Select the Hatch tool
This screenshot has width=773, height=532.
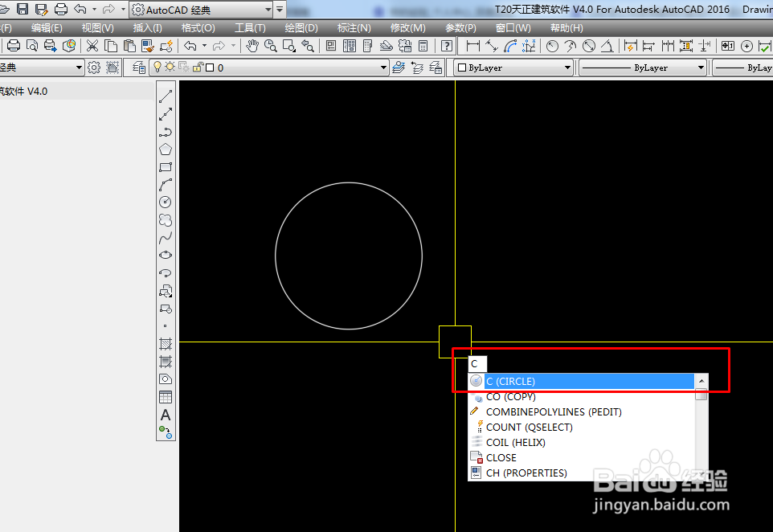[166, 344]
